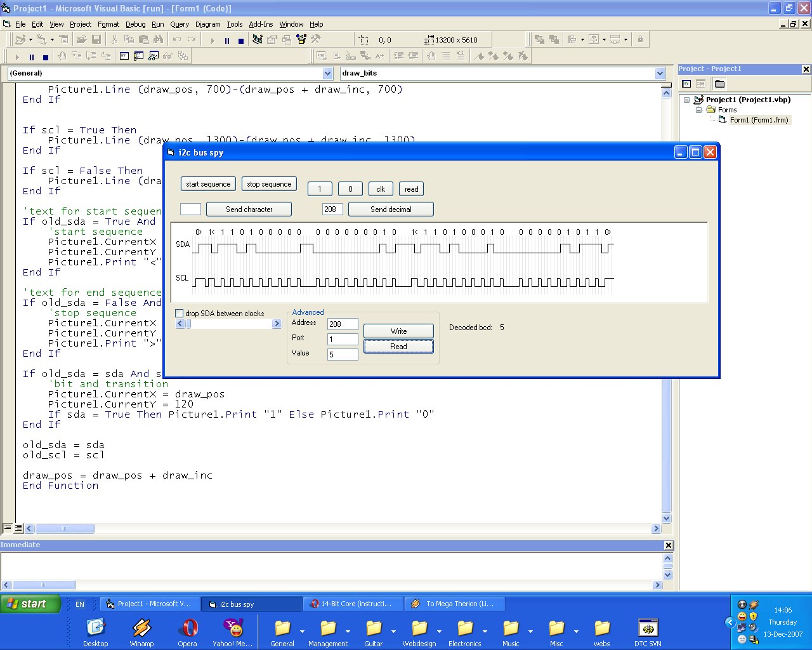Enable 'drop SDA between clocks' checkbox
The width and height of the screenshot is (812, 650).
180,314
